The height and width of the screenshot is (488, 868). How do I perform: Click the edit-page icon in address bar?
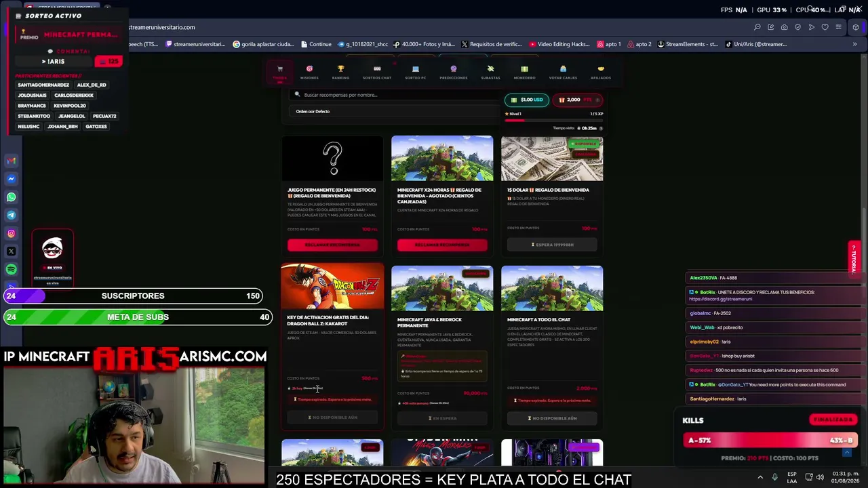click(x=771, y=27)
